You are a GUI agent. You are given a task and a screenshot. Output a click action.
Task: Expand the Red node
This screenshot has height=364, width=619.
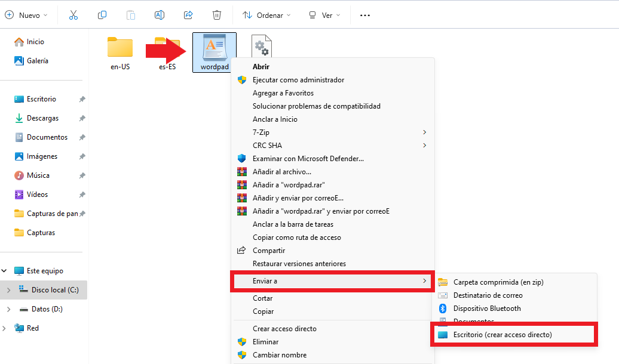(x=4, y=328)
